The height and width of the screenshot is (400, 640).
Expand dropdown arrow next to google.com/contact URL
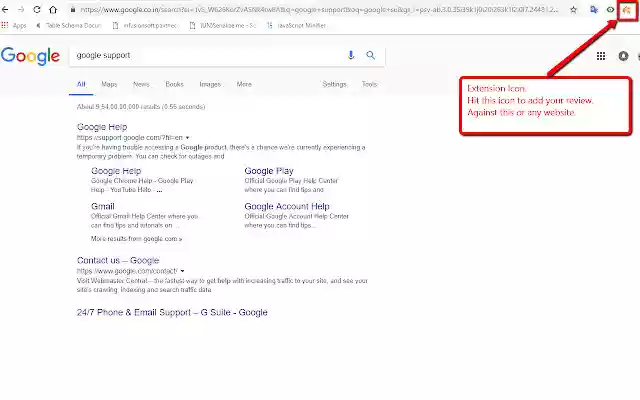pos(182,271)
